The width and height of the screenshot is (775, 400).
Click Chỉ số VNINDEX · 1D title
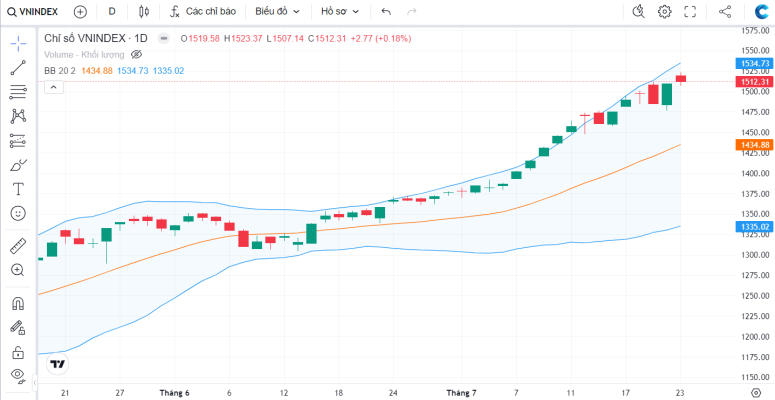coord(96,39)
